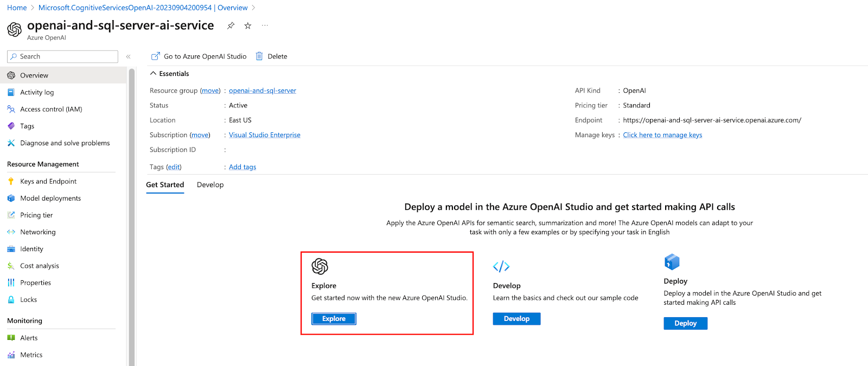868x366 pixels.
Task: Click the Pricing tier icon
Action: pyautogui.click(x=11, y=215)
